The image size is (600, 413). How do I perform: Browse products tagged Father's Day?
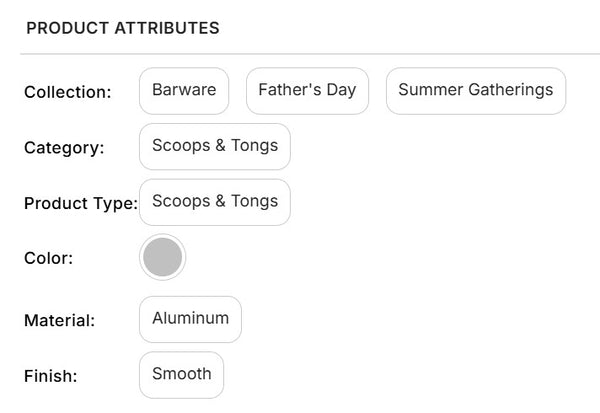307,91
